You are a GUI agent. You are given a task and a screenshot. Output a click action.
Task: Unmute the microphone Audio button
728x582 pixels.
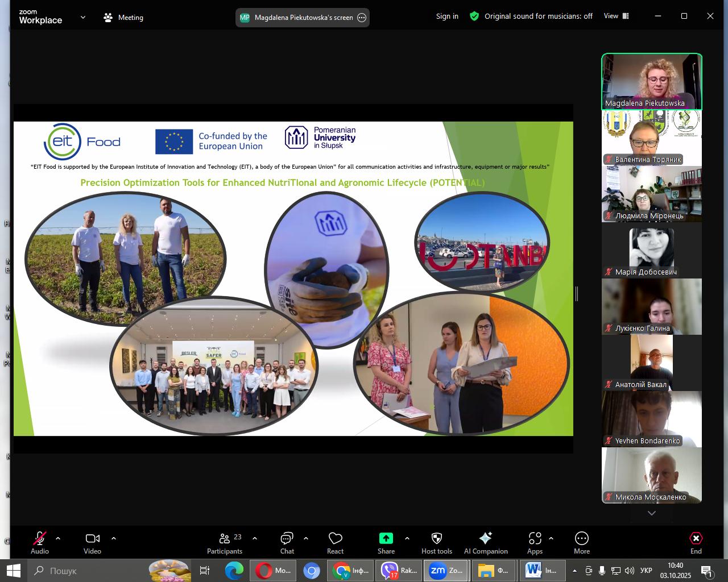[40, 539]
